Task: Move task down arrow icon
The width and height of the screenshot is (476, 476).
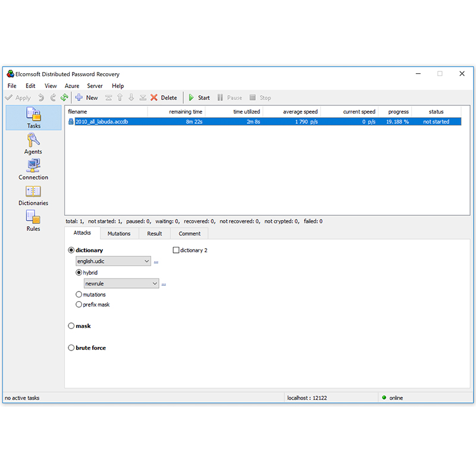Action: (131, 98)
